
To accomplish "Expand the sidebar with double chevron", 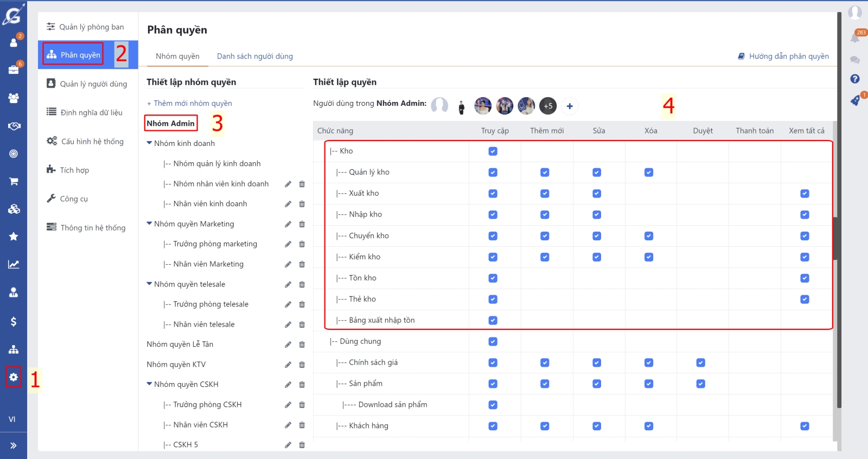I will click(14, 445).
